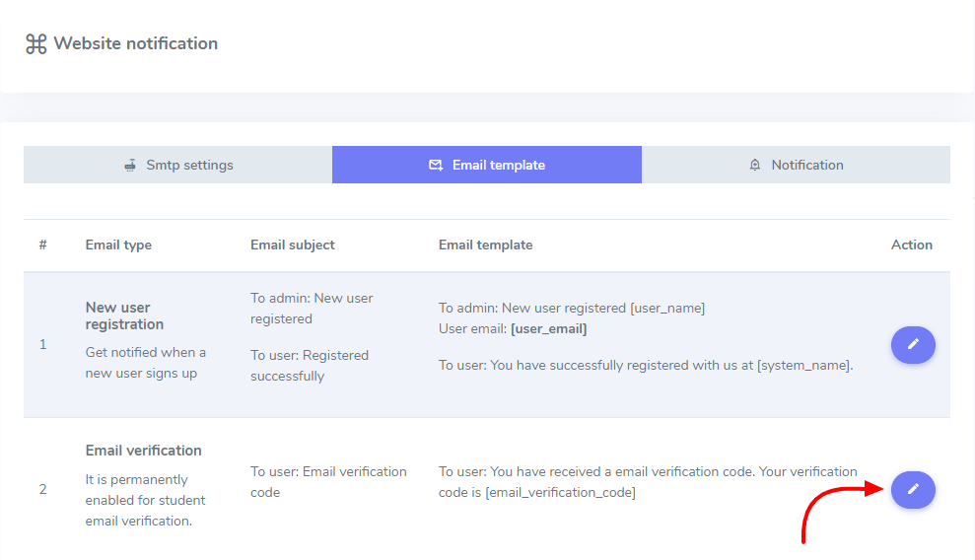
Task: Click the Email verification code subject text
Action: tap(328, 481)
